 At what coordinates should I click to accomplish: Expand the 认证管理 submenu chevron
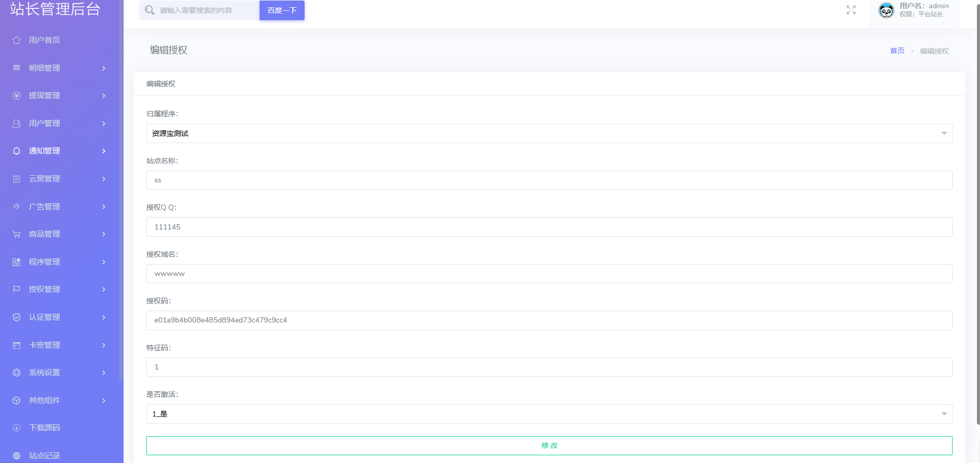click(104, 317)
